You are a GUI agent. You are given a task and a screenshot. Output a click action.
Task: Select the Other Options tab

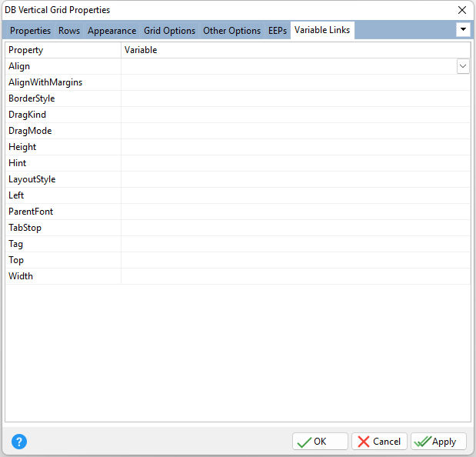click(x=231, y=31)
